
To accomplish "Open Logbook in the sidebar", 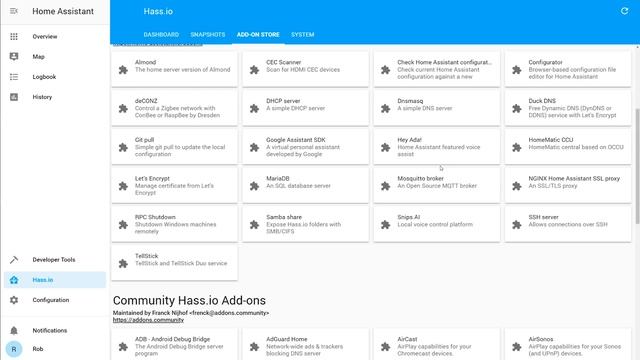I will (44, 77).
